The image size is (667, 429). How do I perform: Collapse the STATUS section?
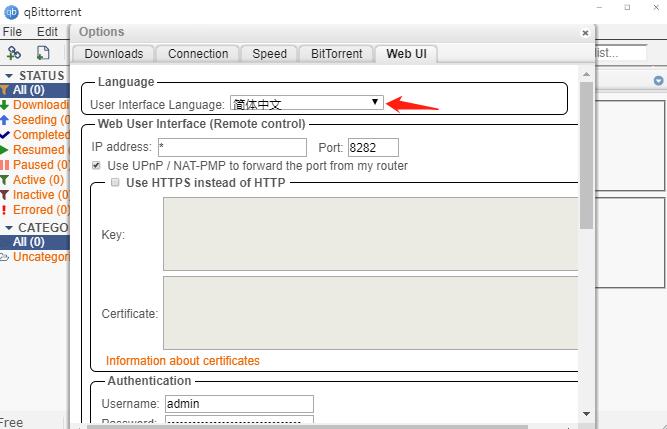pyautogui.click(x=9, y=76)
